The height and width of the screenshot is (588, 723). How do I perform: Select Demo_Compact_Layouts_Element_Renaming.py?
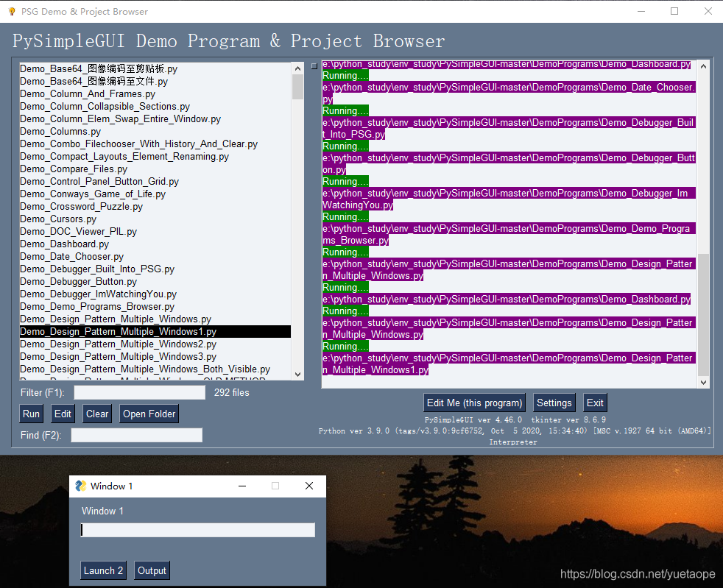[x=155, y=156]
